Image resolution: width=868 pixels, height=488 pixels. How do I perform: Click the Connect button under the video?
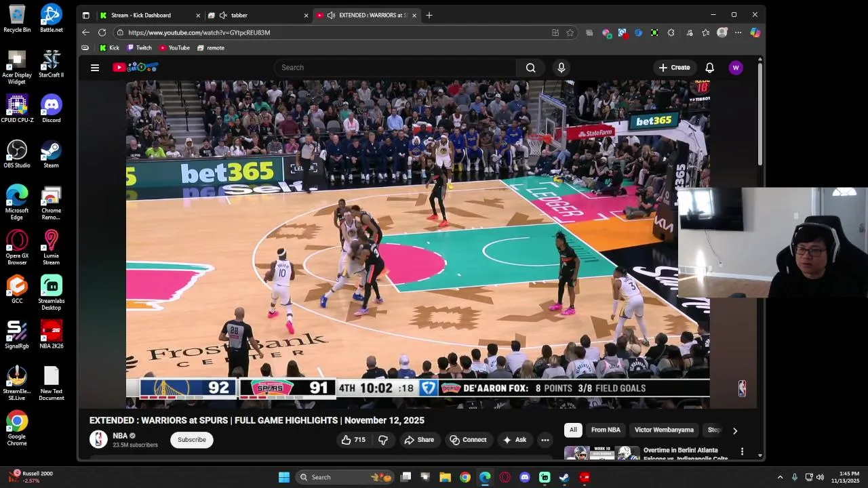point(468,440)
